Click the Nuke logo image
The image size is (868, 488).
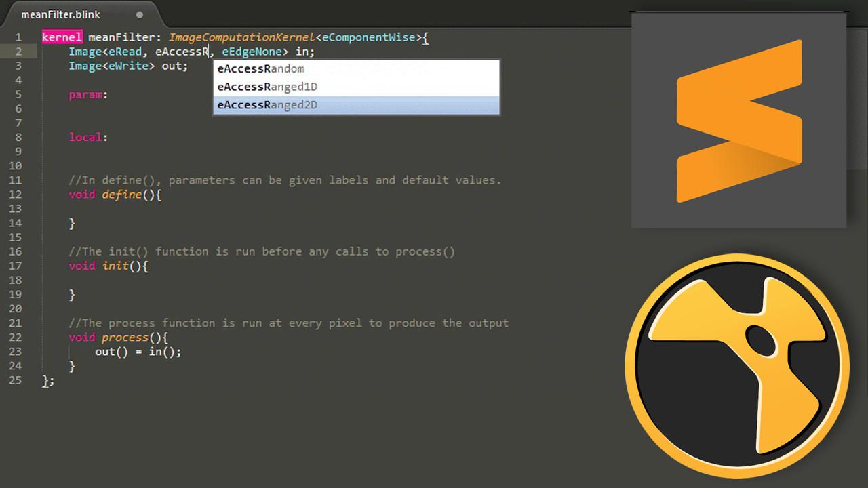(737, 366)
